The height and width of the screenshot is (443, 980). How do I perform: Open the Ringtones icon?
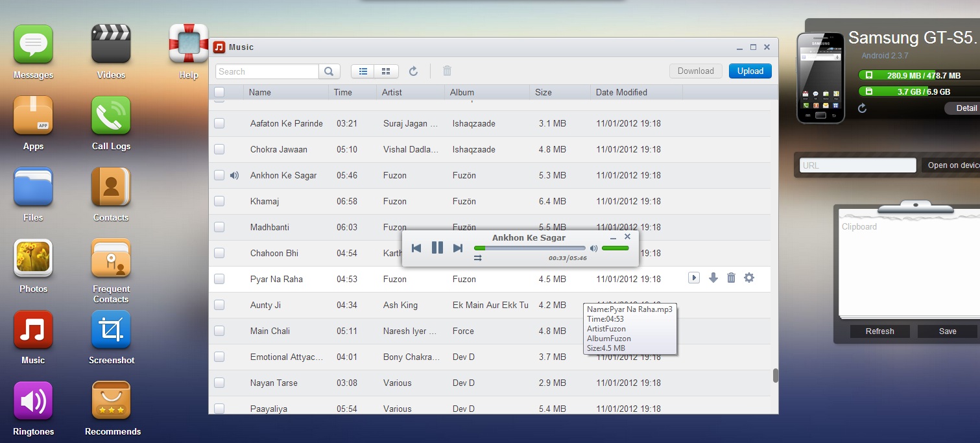point(33,401)
